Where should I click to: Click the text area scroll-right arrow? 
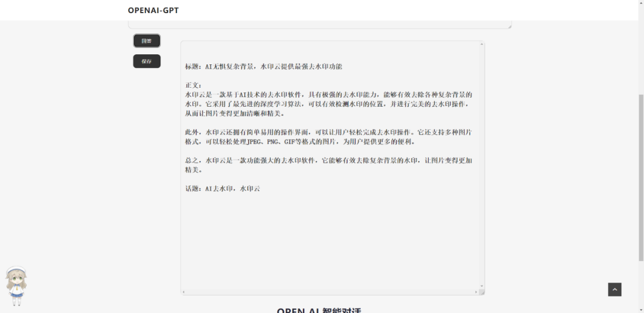[x=476, y=292]
